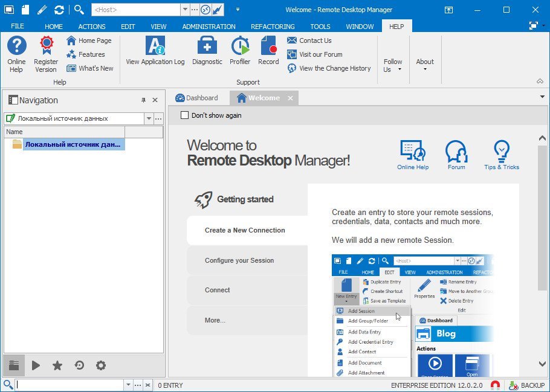Open the Online Help
Screen dimensions: 550x392
[x=16, y=53]
